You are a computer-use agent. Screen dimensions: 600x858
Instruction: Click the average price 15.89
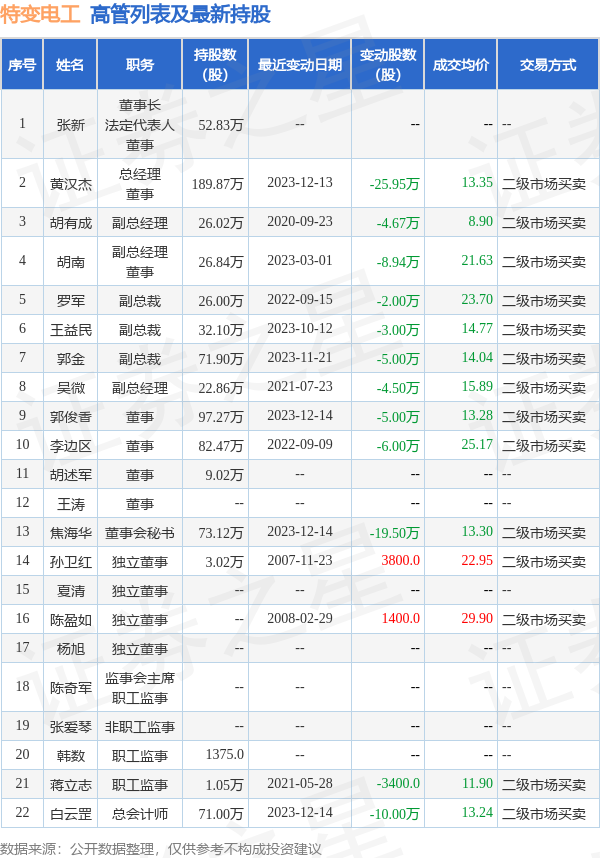pos(477,386)
